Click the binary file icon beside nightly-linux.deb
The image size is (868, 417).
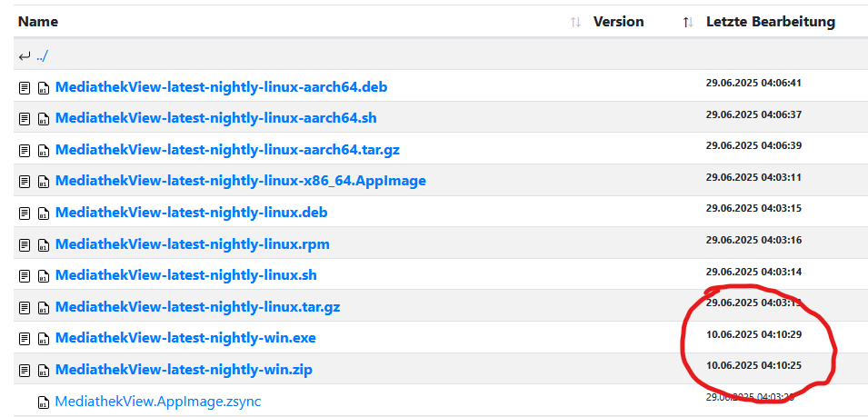(x=43, y=213)
